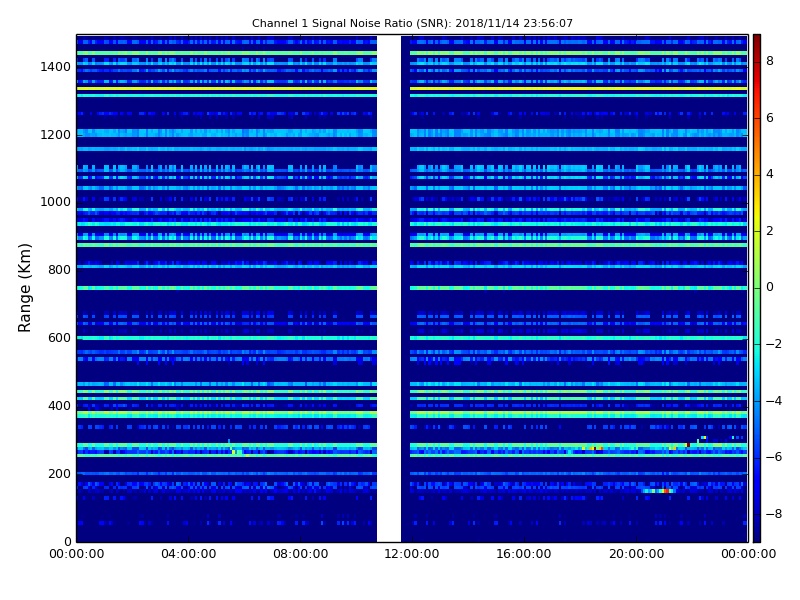800x600 pixels.
Task: Click the 200 range tick label
Action: tap(59, 473)
